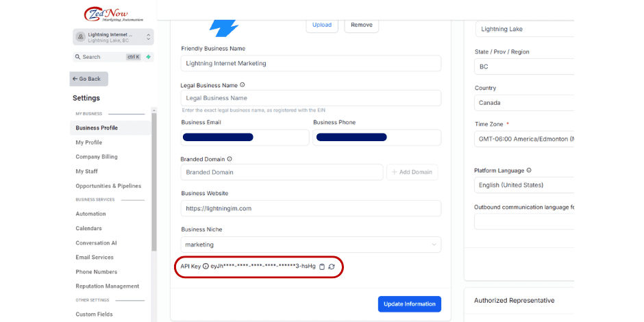Viewport: 644px width, 322px height.
Task: Upload a new business logo
Action: tap(322, 25)
